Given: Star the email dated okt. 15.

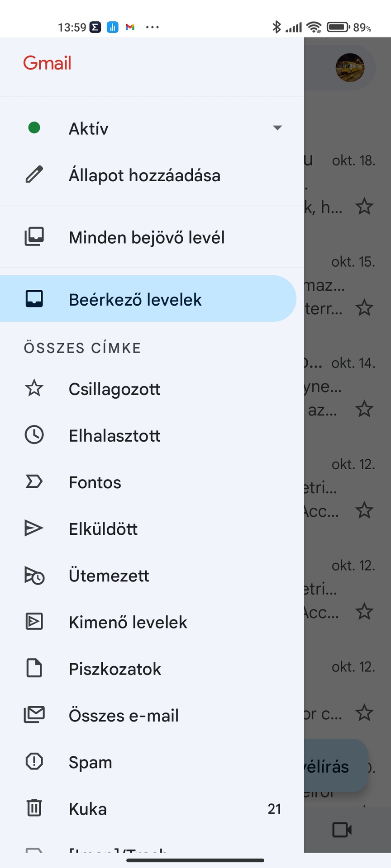Looking at the screenshot, I should tap(364, 308).
